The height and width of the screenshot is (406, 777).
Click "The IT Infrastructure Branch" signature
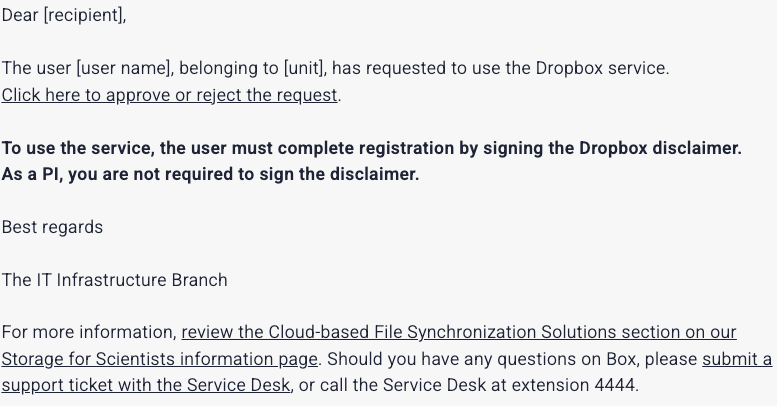114,280
